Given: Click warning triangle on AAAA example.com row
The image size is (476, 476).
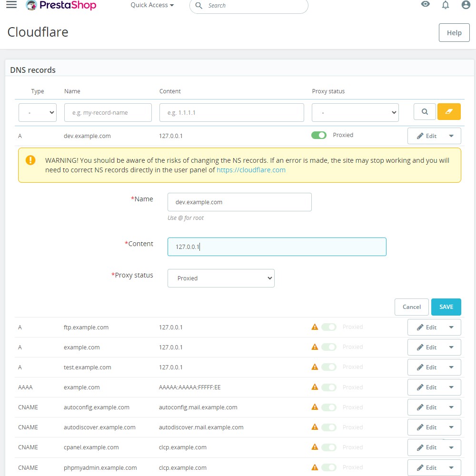Looking at the screenshot, I should pos(315,387).
